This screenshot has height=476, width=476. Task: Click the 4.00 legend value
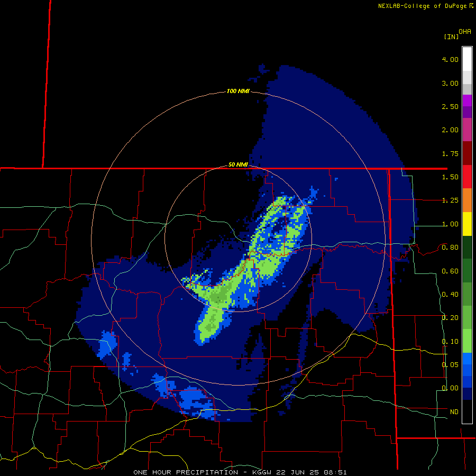[x=450, y=59]
